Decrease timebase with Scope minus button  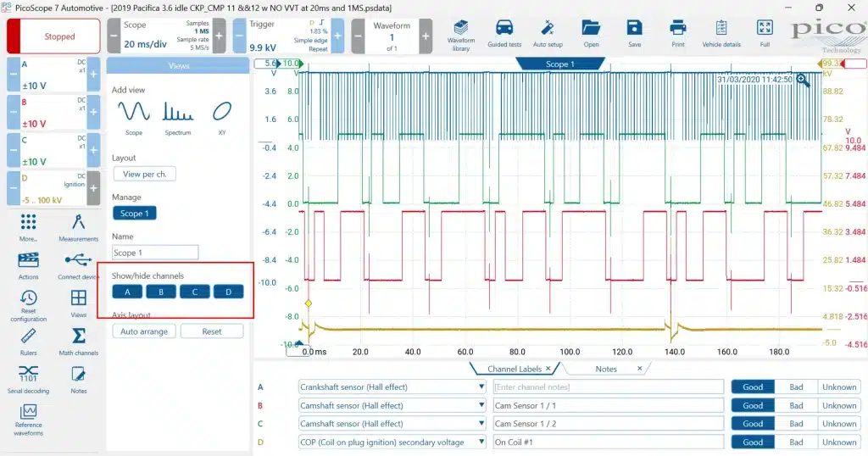pos(114,36)
